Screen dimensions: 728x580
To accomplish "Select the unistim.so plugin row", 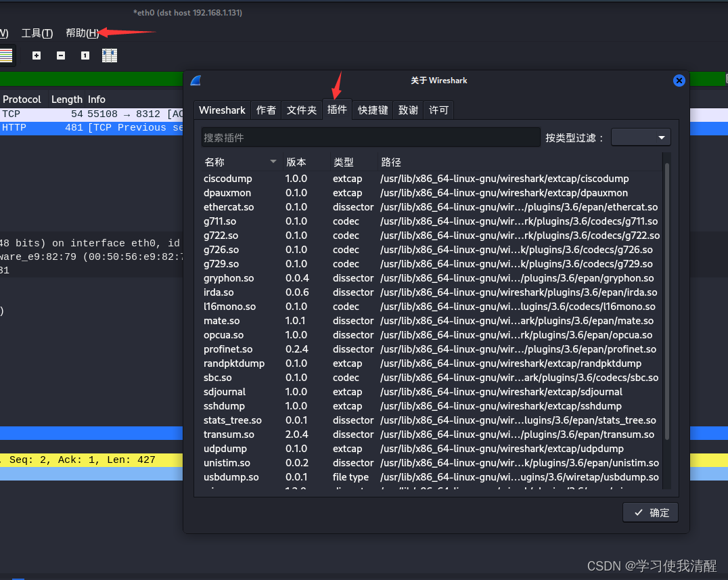I will click(432, 463).
